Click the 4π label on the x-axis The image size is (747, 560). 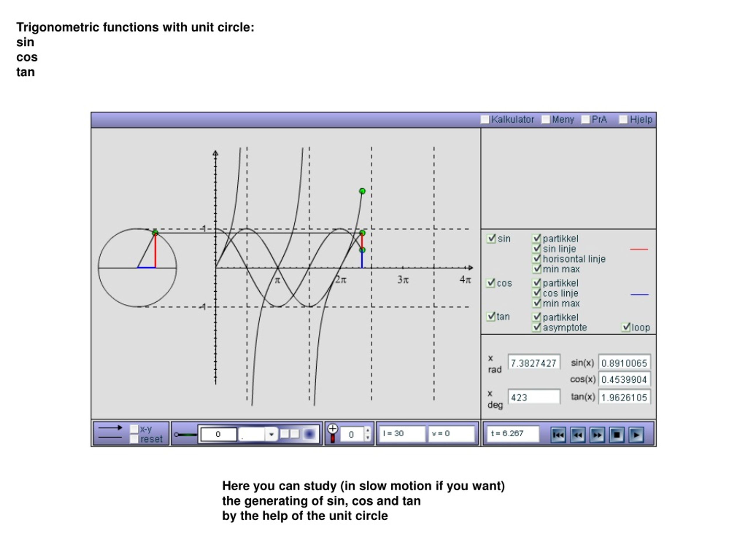pyautogui.click(x=465, y=280)
